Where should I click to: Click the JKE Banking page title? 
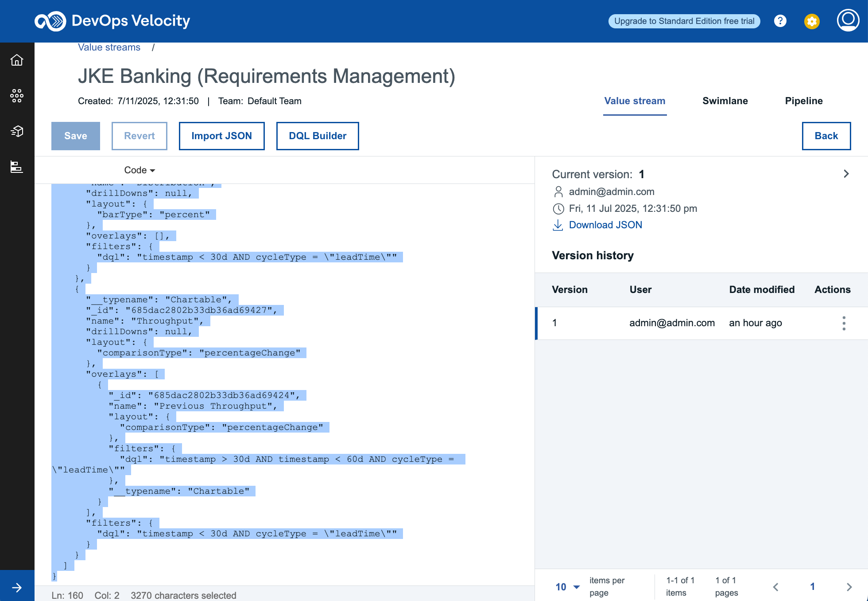coord(267,76)
